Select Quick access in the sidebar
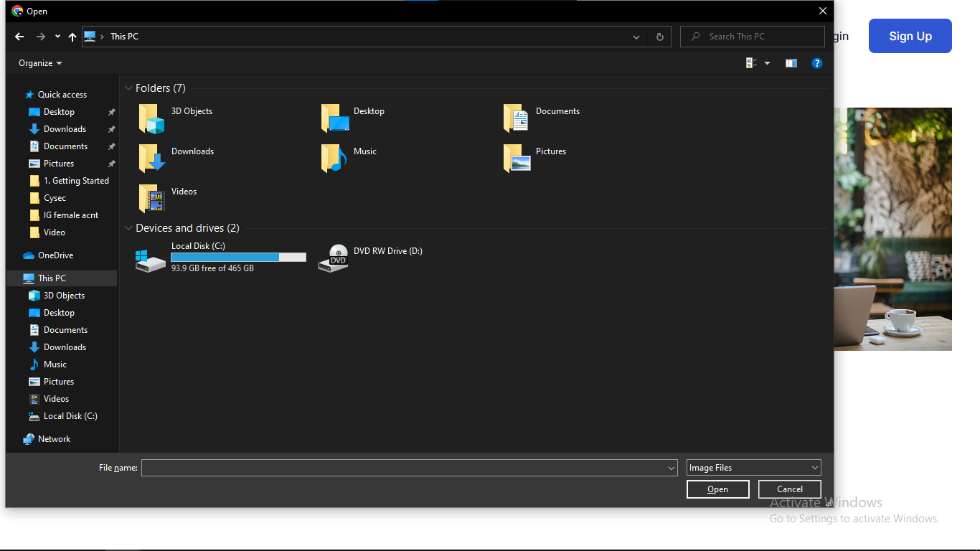980x551 pixels. point(56,95)
